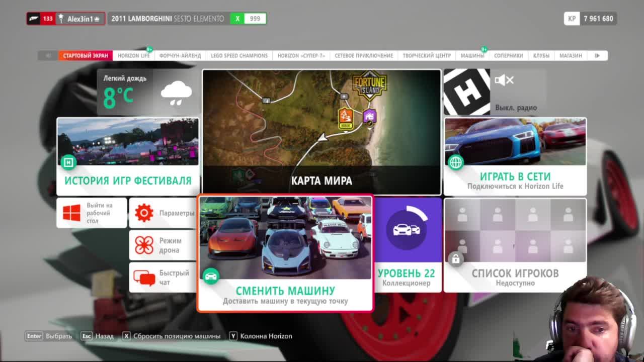644x362 pixels.
Task: Click the Esc Назад prompt
Action: [97, 336]
